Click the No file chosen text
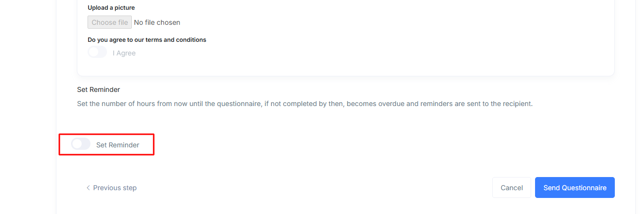This screenshot has width=644, height=214. [157, 22]
